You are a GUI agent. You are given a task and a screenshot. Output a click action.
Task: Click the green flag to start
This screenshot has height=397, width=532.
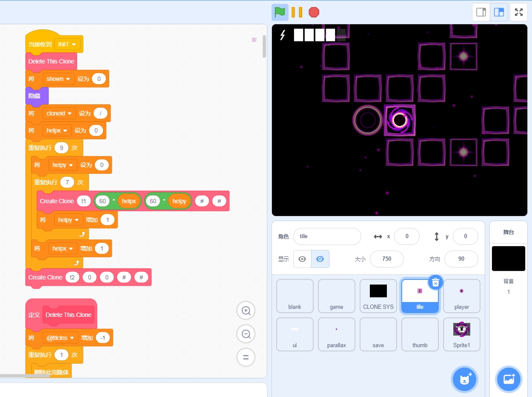(x=280, y=12)
